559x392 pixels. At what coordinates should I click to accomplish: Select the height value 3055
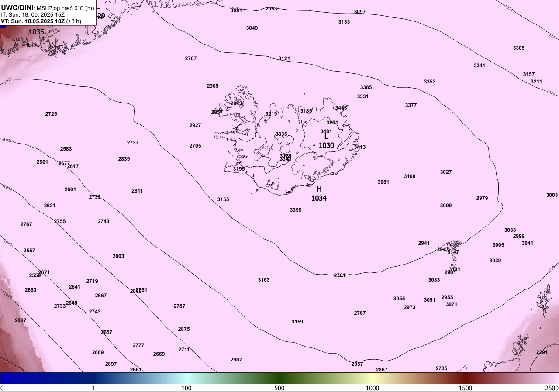(399, 299)
